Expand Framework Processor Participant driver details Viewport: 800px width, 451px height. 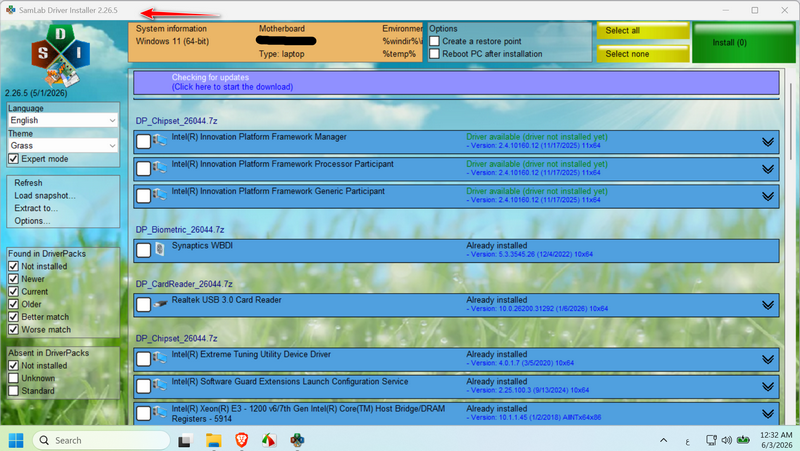point(768,169)
